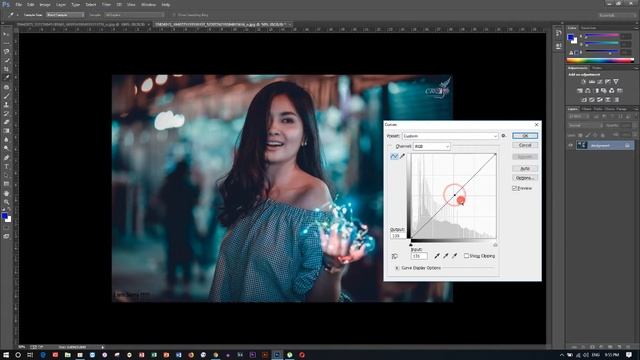Click Options... in the Curves dialog

pyautogui.click(x=525, y=178)
